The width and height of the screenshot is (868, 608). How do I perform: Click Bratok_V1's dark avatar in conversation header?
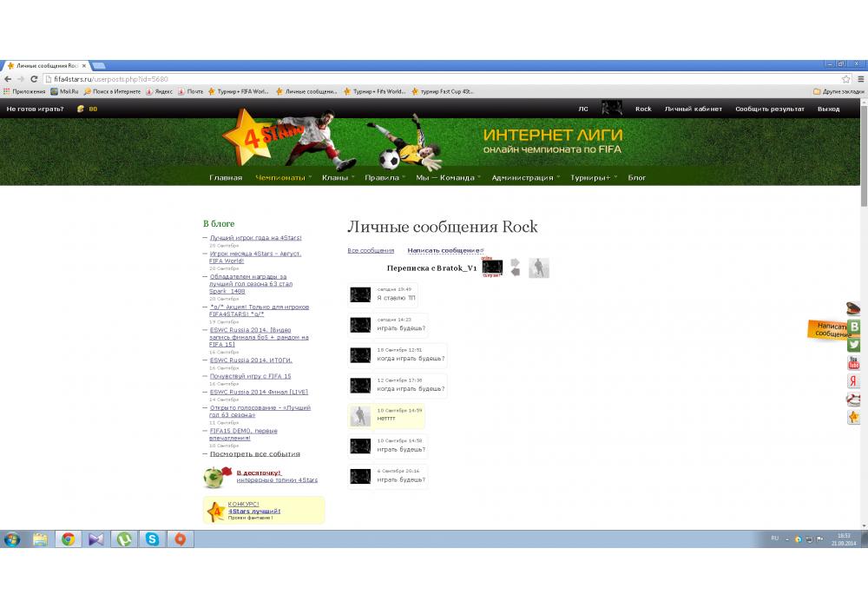coord(492,267)
